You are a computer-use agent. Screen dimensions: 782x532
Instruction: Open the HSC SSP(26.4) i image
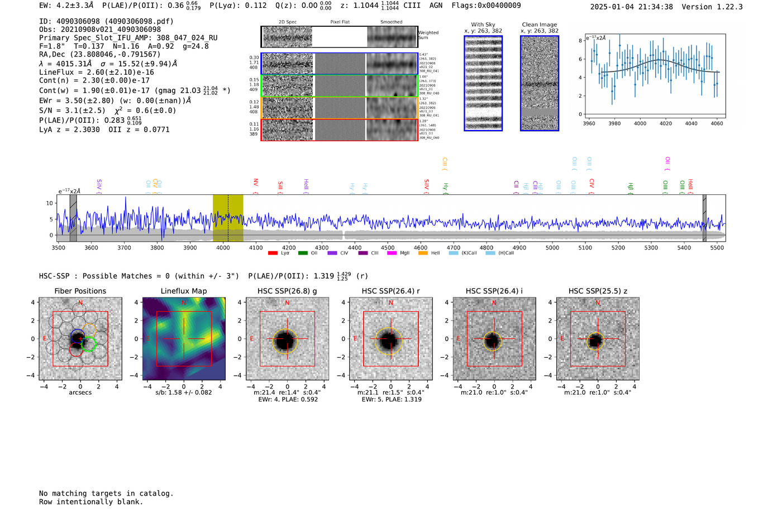tap(494, 339)
